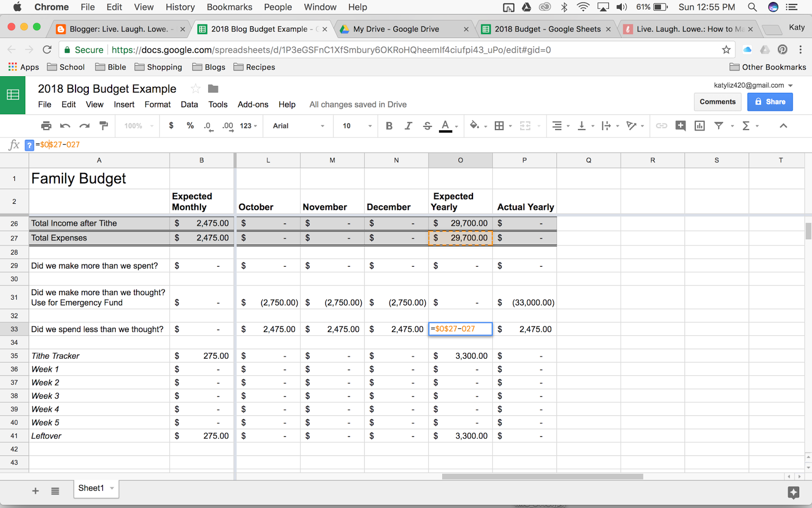
Task: Apply currency format with the dollar icon
Action: click(171, 125)
